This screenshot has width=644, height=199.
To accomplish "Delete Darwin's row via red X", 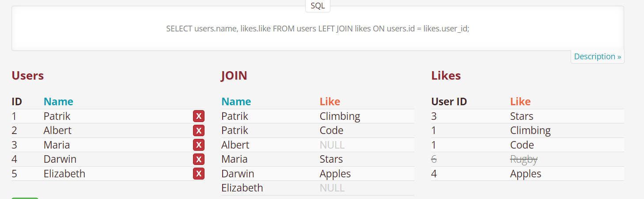I will [x=199, y=159].
